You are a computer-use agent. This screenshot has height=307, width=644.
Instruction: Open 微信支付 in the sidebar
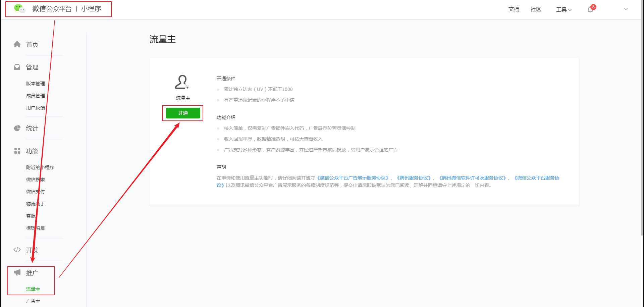36,192
